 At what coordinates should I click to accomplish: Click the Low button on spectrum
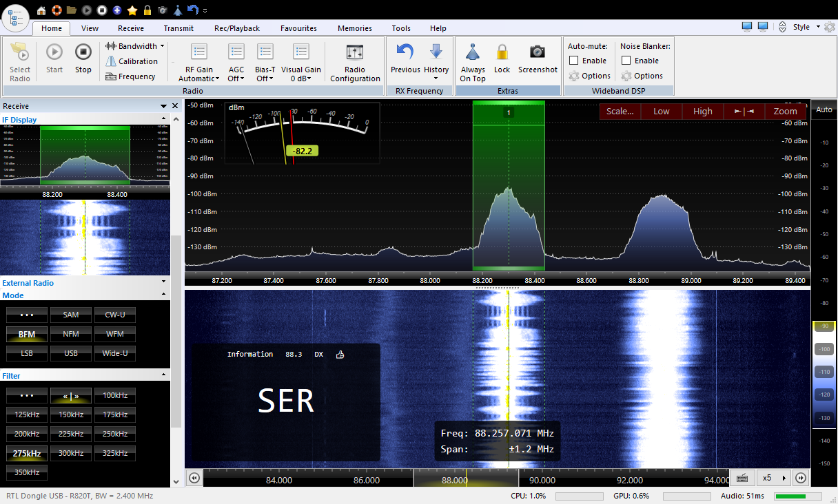pos(662,111)
